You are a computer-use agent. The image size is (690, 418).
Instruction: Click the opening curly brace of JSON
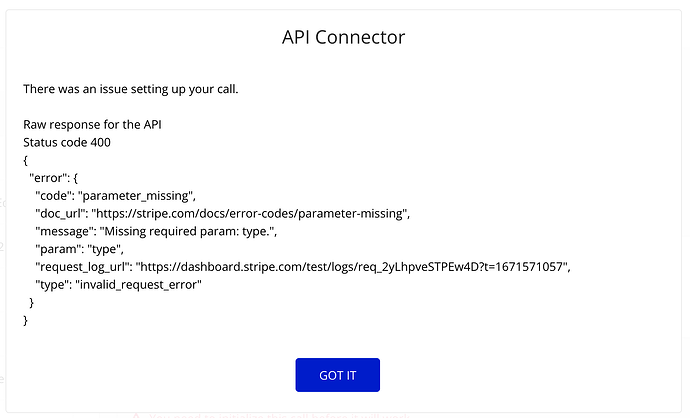tap(26, 160)
